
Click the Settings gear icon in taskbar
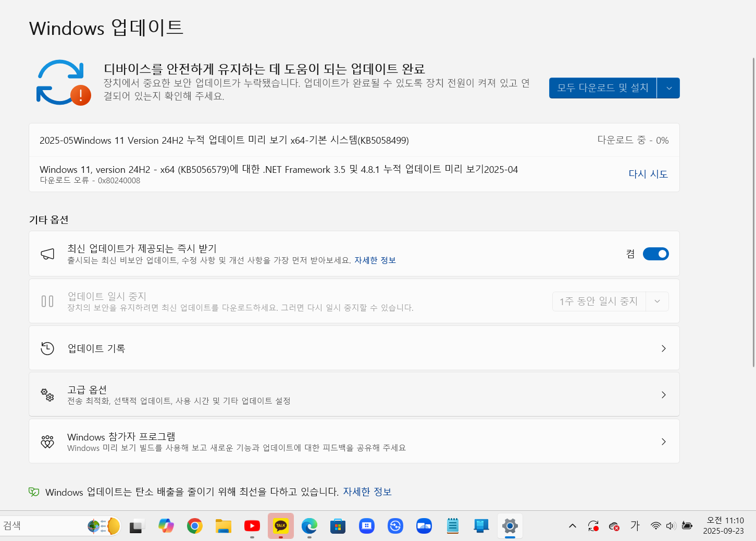click(x=510, y=526)
